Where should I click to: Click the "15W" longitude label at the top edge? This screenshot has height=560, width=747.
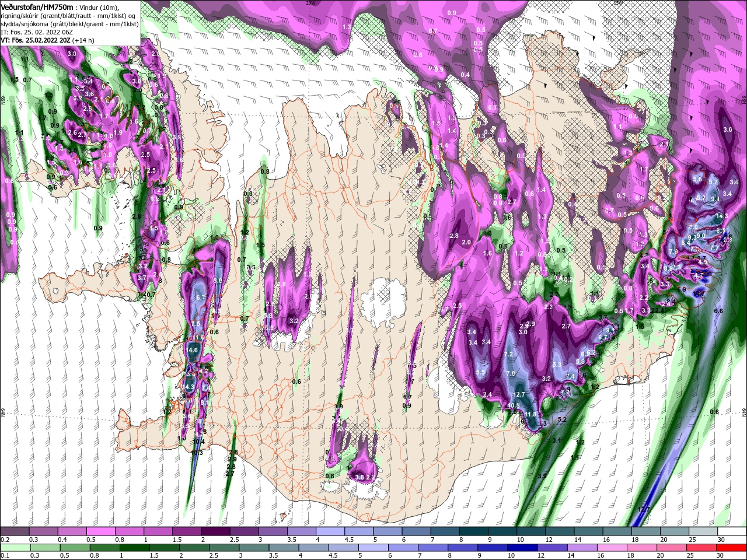tap(619, 2)
